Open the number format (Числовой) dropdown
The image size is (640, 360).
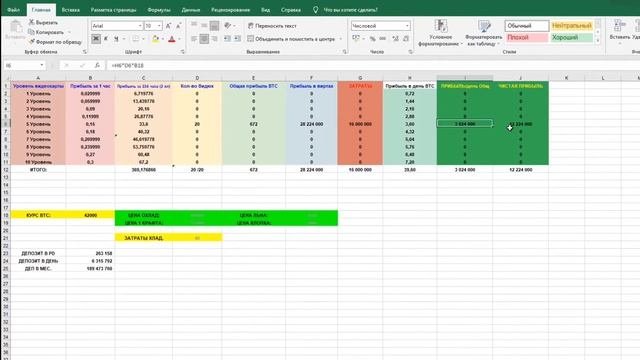coord(407,26)
